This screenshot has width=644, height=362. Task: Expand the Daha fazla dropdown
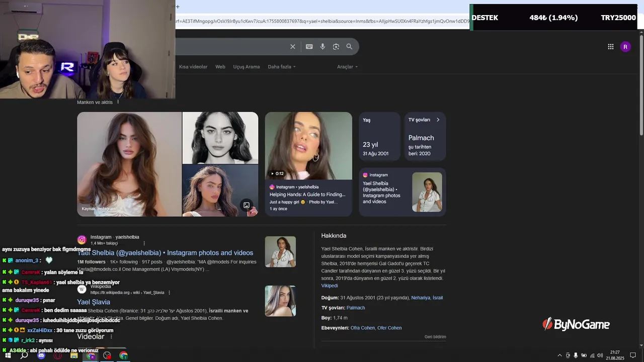(282, 67)
